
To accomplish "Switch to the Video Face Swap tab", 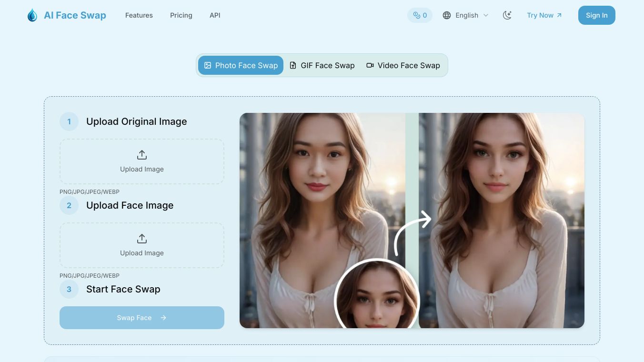I will (x=403, y=65).
